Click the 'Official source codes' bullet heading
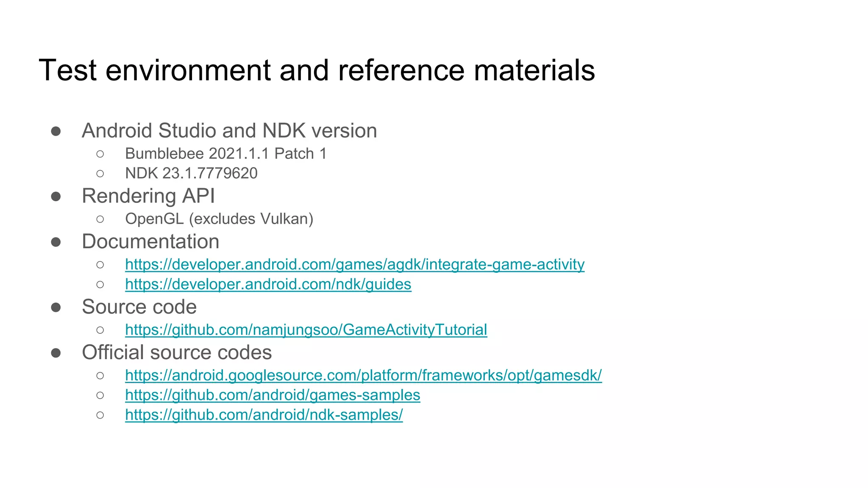This screenshot has height=488, width=868. click(x=177, y=352)
